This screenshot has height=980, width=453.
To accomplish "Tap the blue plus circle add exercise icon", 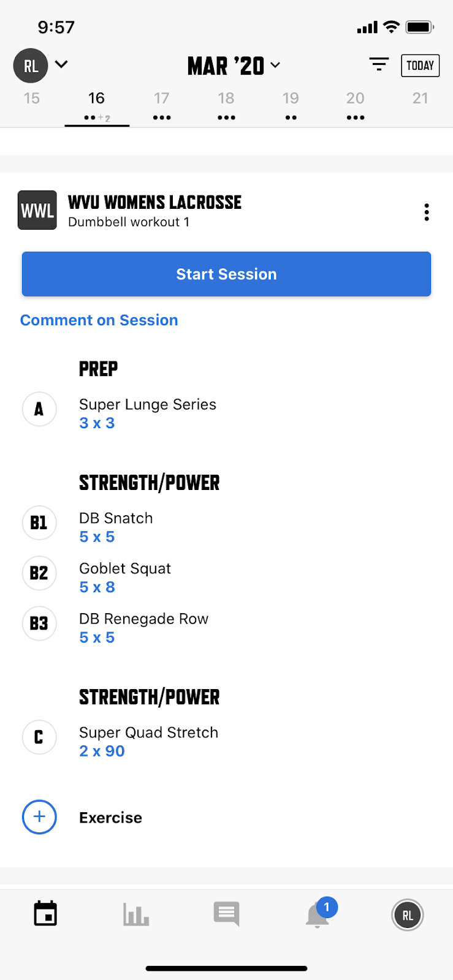I will pyautogui.click(x=39, y=816).
